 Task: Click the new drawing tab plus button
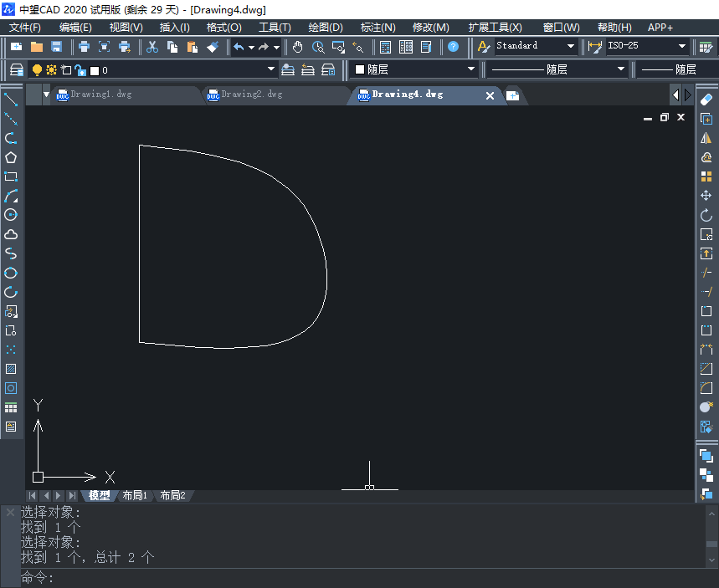(513, 95)
